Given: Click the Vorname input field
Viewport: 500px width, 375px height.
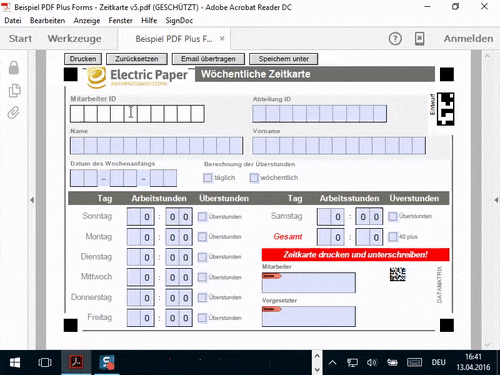Looking at the screenshot, I should coord(339,146).
